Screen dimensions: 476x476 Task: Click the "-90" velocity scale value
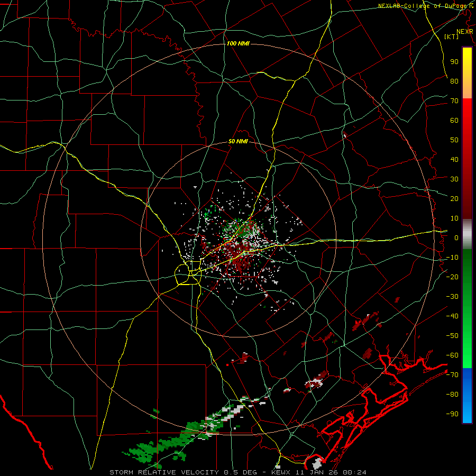452,414
